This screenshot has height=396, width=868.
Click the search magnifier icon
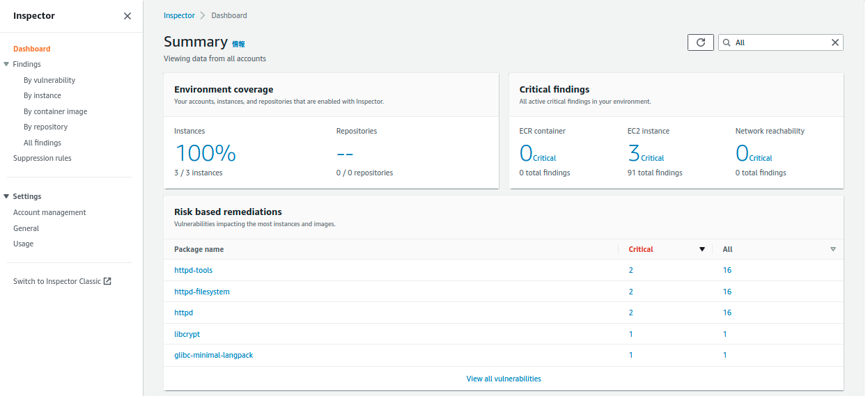click(x=727, y=42)
